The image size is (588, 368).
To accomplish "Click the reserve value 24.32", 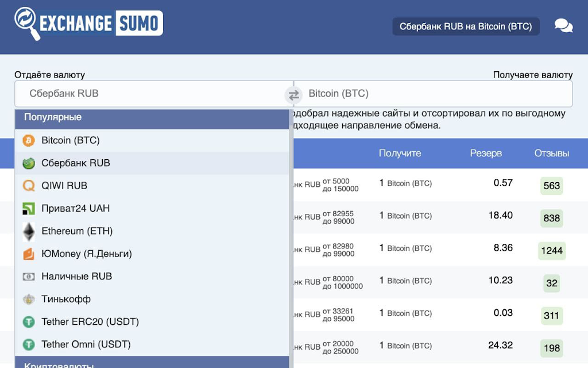I will pyautogui.click(x=500, y=345).
